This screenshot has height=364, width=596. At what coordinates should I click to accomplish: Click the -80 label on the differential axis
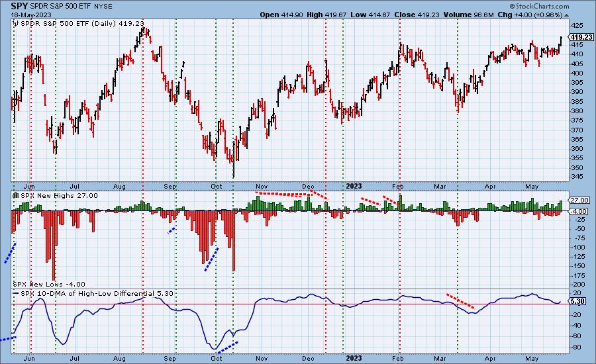tap(577, 347)
